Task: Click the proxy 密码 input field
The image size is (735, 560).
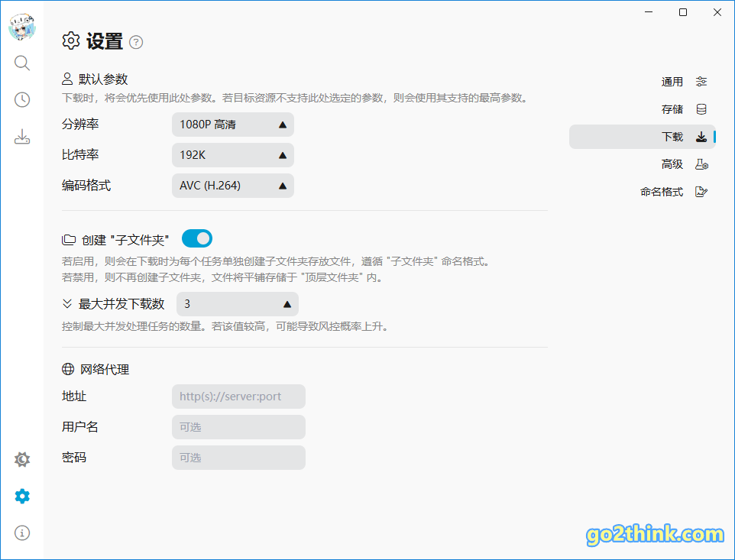Action: pyautogui.click(x=238, y=458)
